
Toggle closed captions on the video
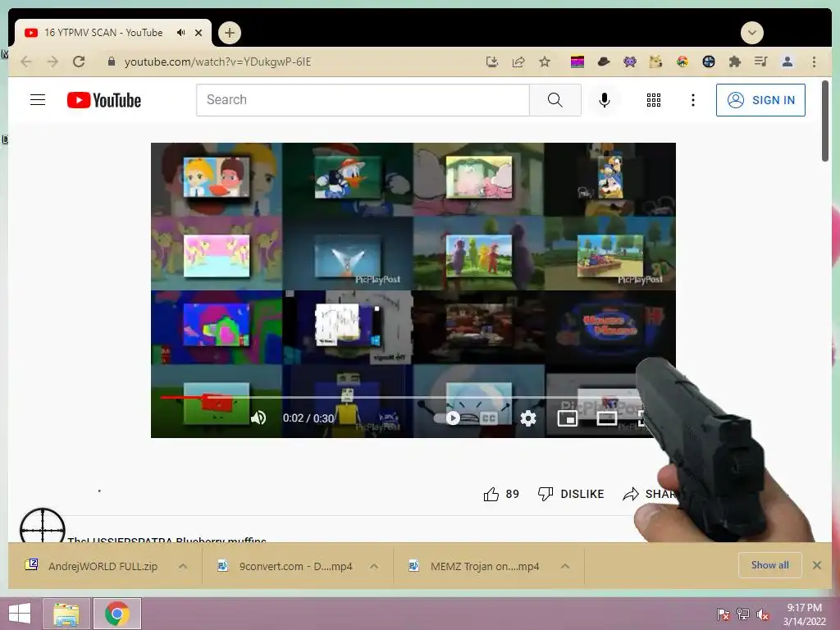point(489,418)
